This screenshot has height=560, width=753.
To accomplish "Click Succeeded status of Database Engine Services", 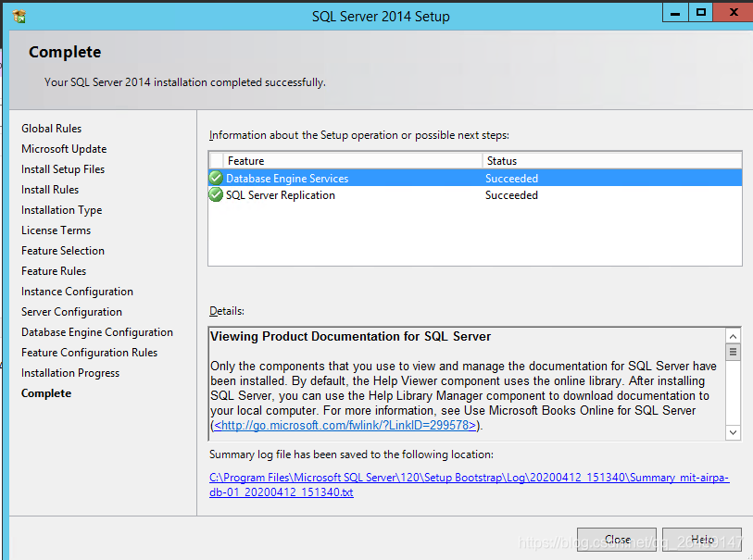I will coord(511,179).
